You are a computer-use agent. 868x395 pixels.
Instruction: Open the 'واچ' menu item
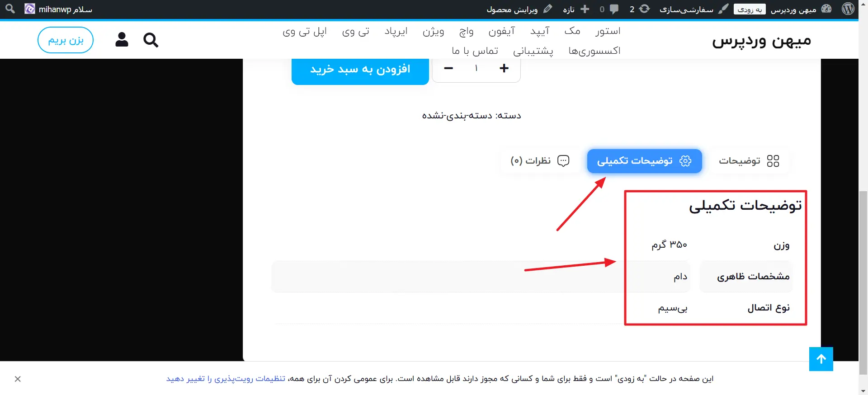466,31
